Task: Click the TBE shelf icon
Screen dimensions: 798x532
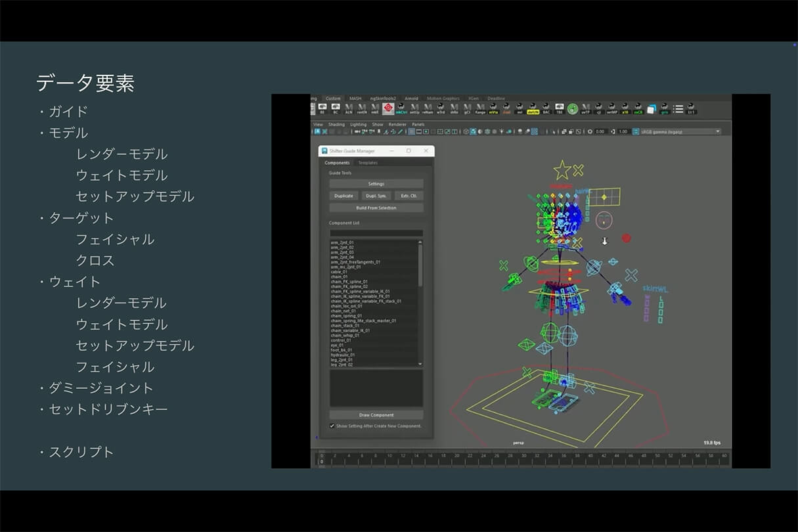Action: [560, 108]
